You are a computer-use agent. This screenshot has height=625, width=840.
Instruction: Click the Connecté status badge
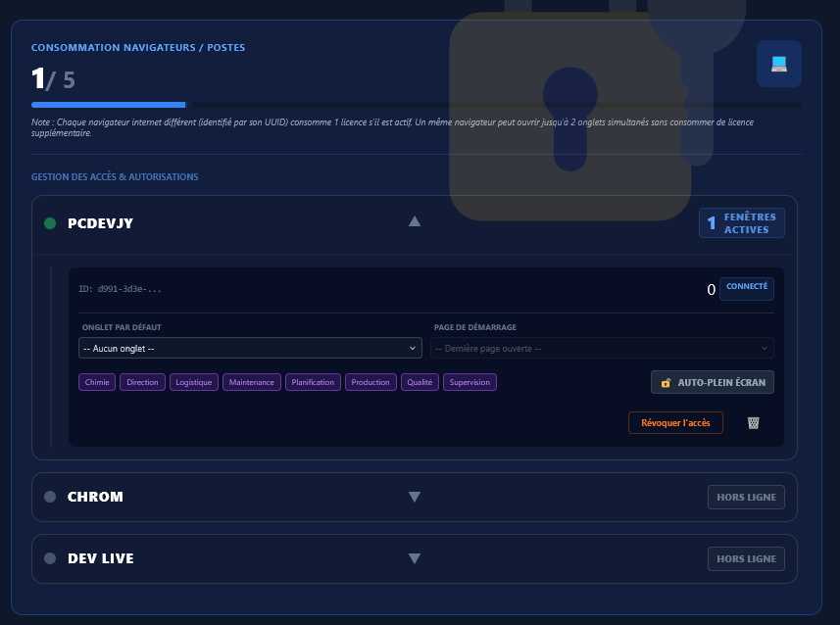tap(747, 289)
